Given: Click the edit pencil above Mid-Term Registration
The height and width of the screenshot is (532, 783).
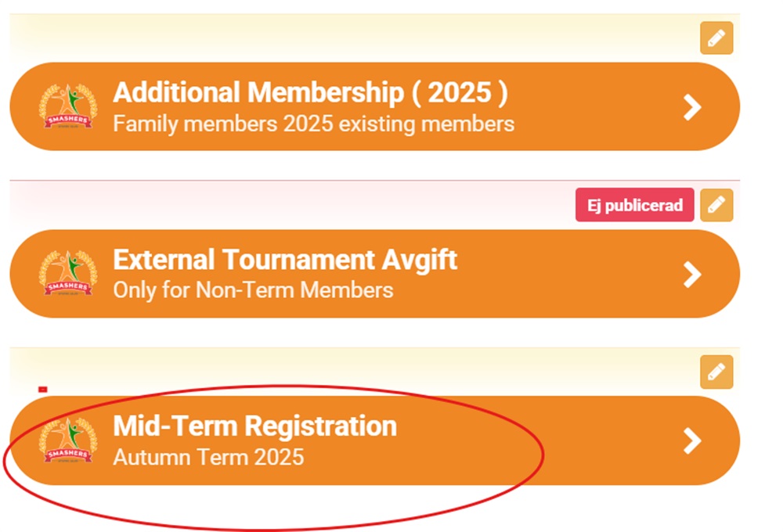Looking at the screenshot, I should 716,372.
